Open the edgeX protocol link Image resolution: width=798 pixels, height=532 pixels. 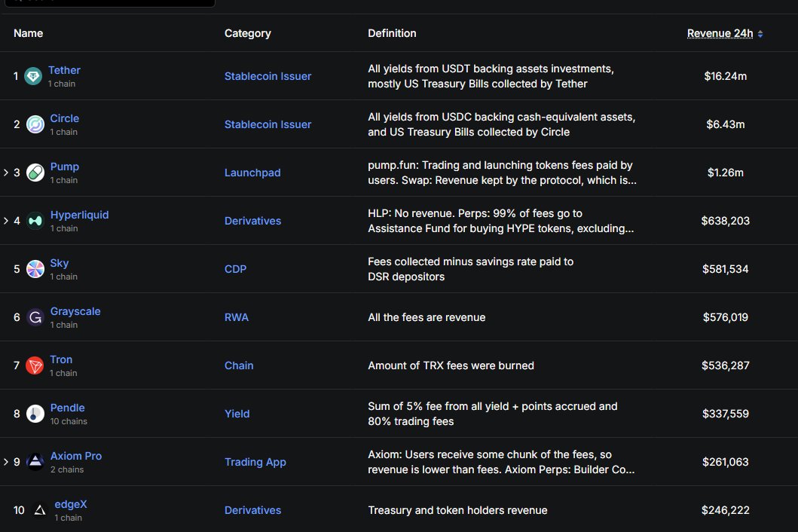71,504
